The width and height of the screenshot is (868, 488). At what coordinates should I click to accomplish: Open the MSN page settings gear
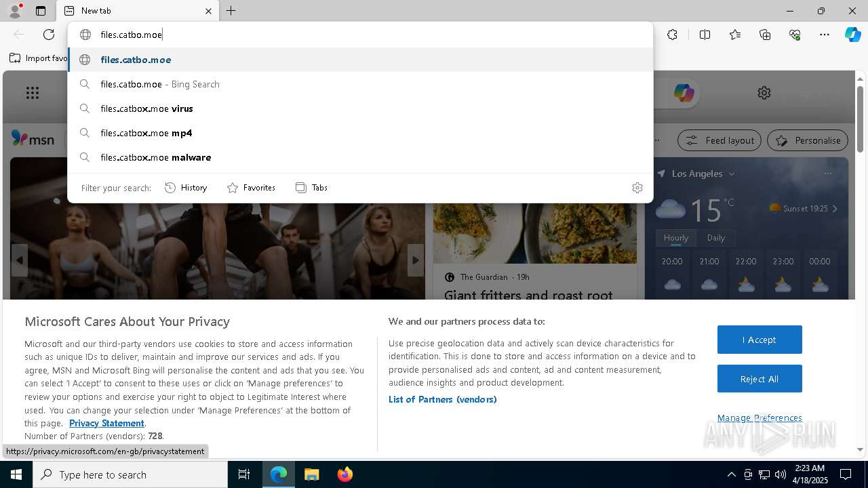pos(764,93)
